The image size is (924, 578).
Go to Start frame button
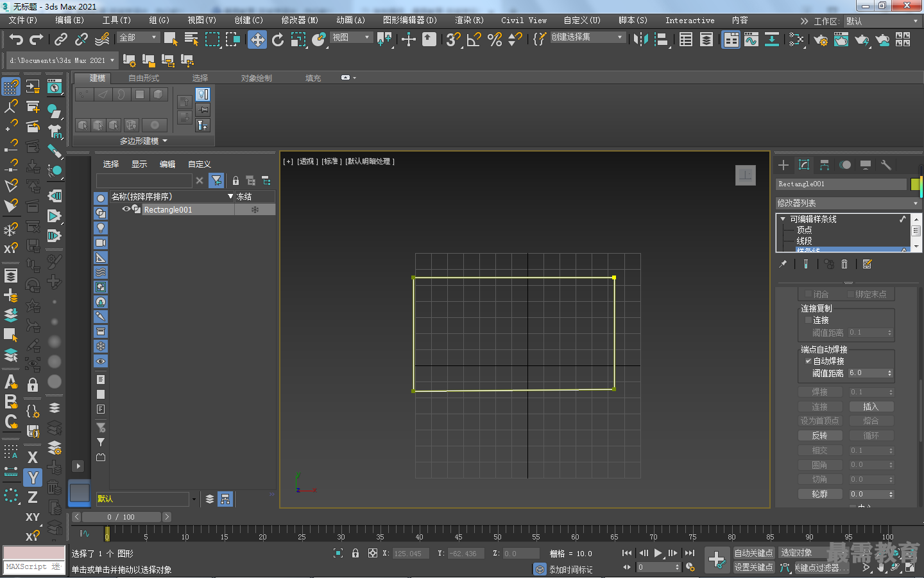[x=627, y=553]
